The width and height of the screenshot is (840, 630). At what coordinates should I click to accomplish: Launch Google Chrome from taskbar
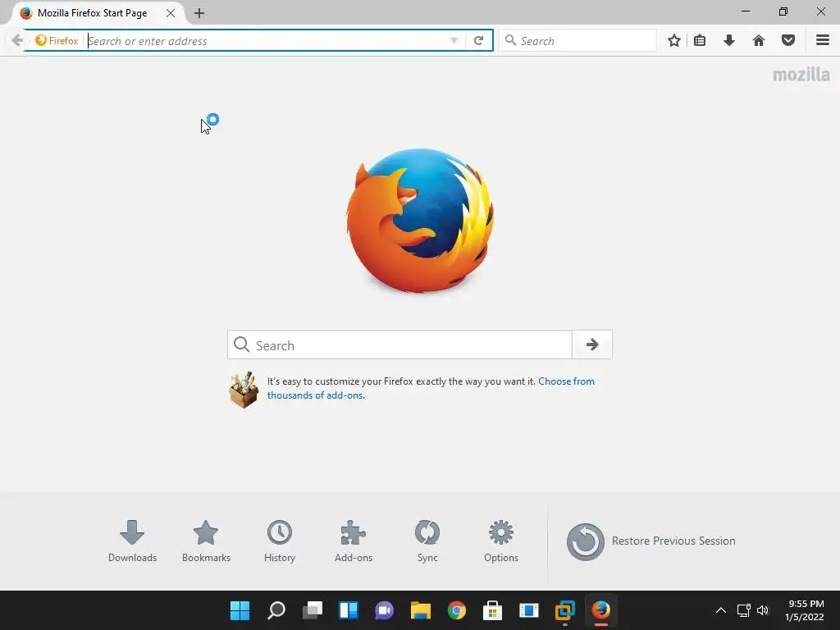(x=456, y=610)
